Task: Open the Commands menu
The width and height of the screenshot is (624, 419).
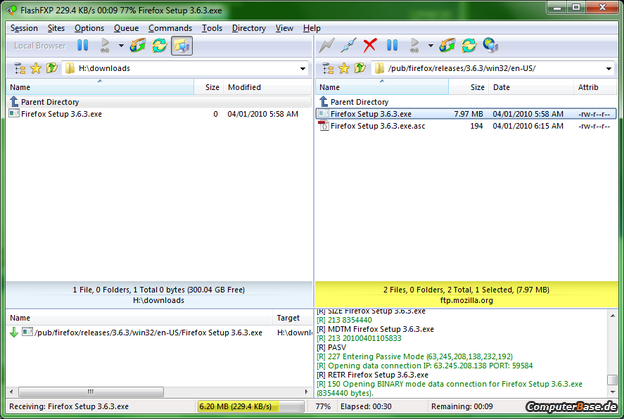Action: pos(170,28)
